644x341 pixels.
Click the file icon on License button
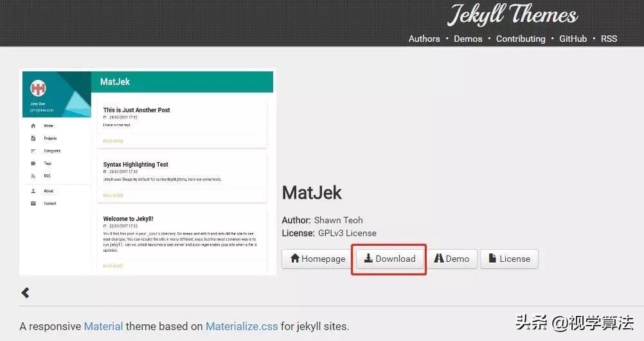coord(492,258)
